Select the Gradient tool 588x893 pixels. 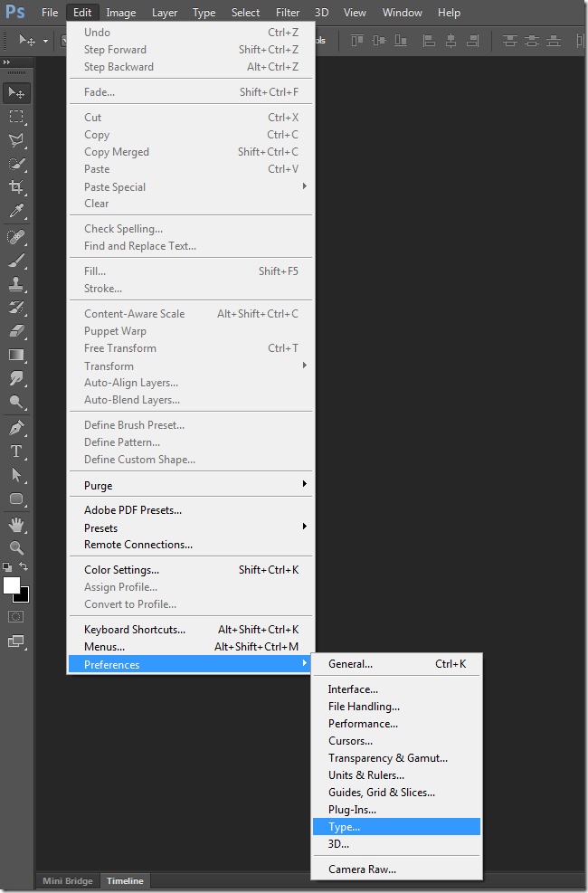coord(16,355)
